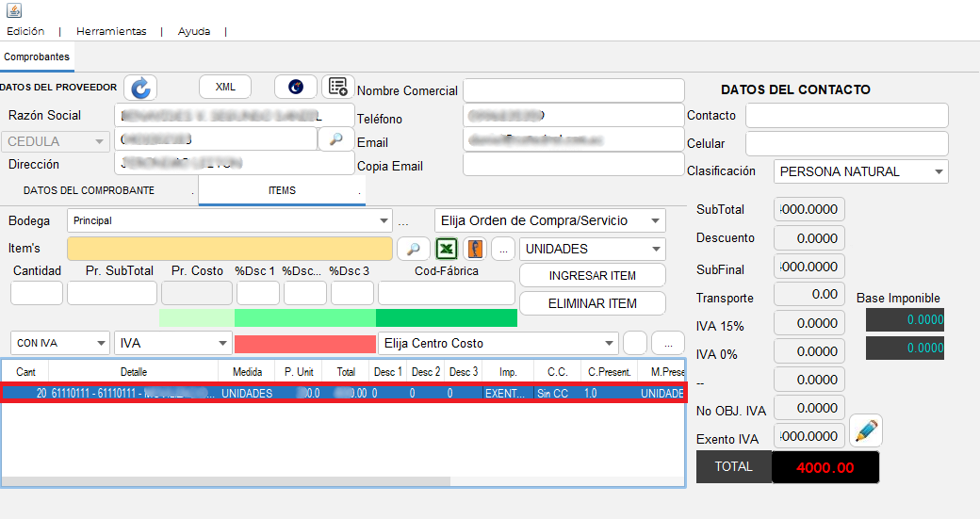Click the medium green color bar
The width and height of the screenshot is (980, 519).
(305, 317)
